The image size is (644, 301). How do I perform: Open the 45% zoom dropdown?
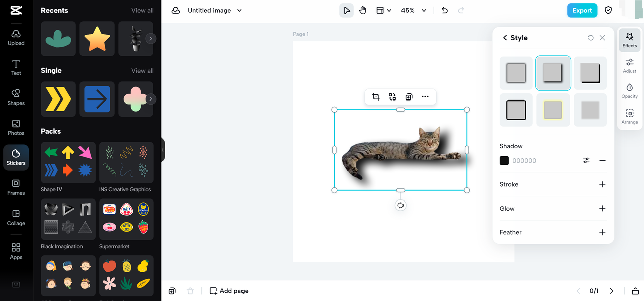[414, 10]
